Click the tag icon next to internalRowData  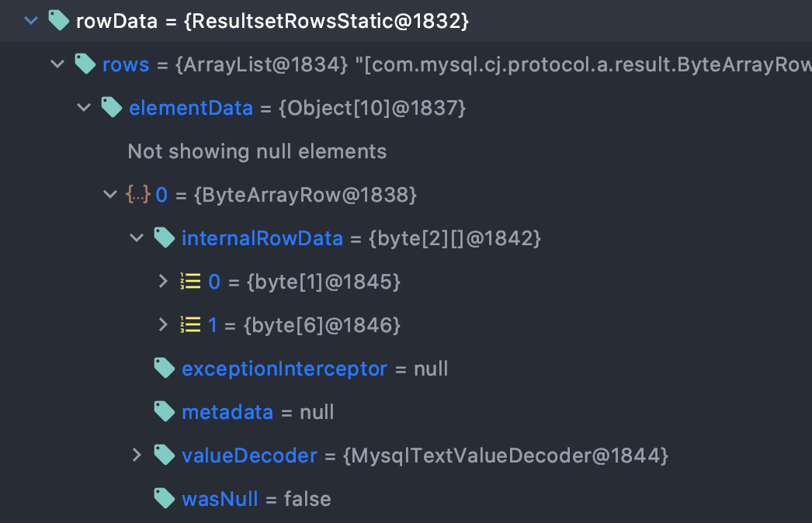pos(164,238)
